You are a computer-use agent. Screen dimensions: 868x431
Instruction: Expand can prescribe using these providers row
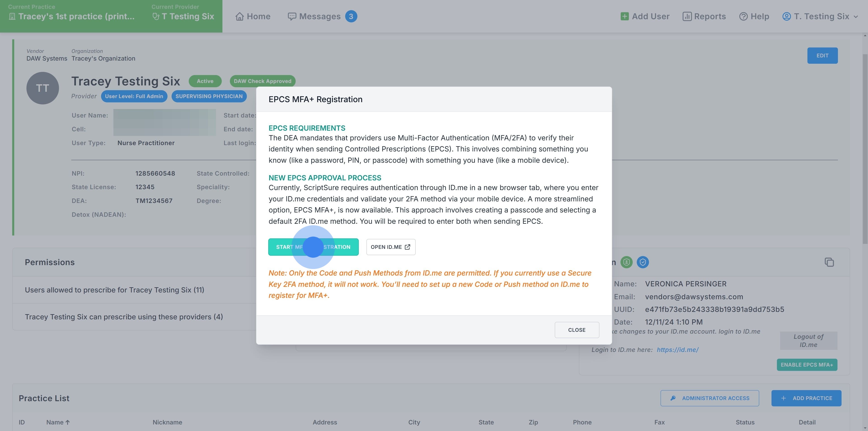coord(134,317)
